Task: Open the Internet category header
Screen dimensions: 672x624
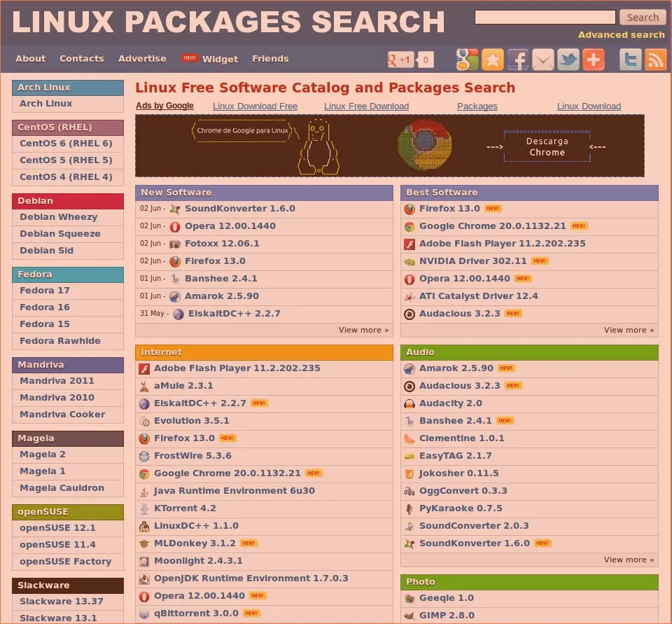Action: tap(264, 352)
